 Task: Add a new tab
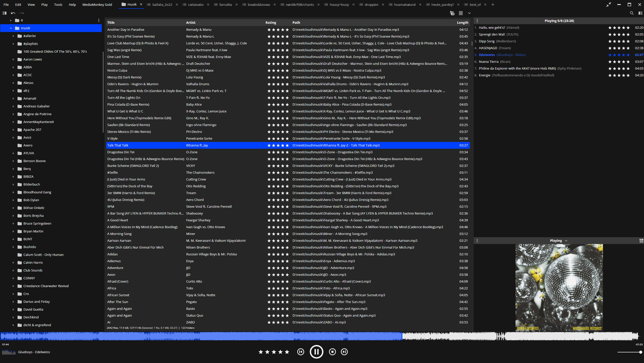493,5
